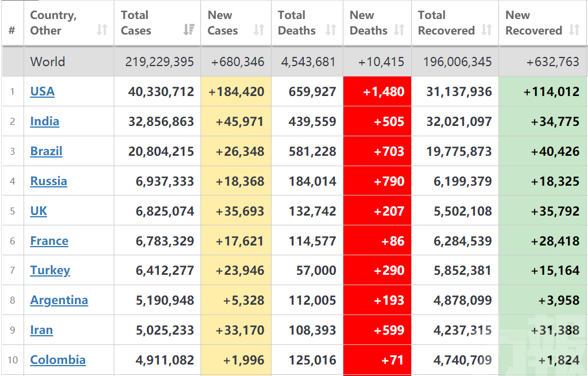The height and width of the screenshot is (376, 588).
Task: Click France total cases 6,783,329
Action: tap(165, 241)
